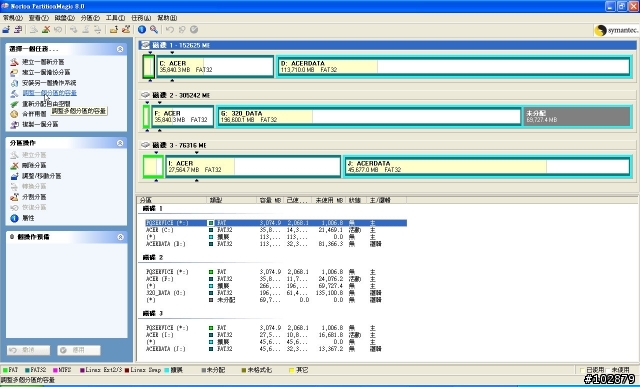This screenshot has height=387, width=640.
Task: Click the split partition icon in partition operations
Action: click(14, 197)
